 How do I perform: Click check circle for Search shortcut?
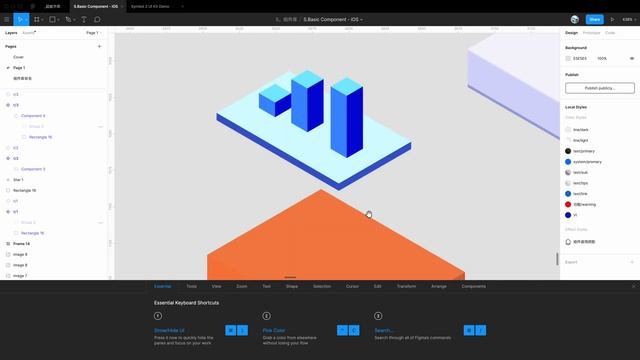(378, 316)
